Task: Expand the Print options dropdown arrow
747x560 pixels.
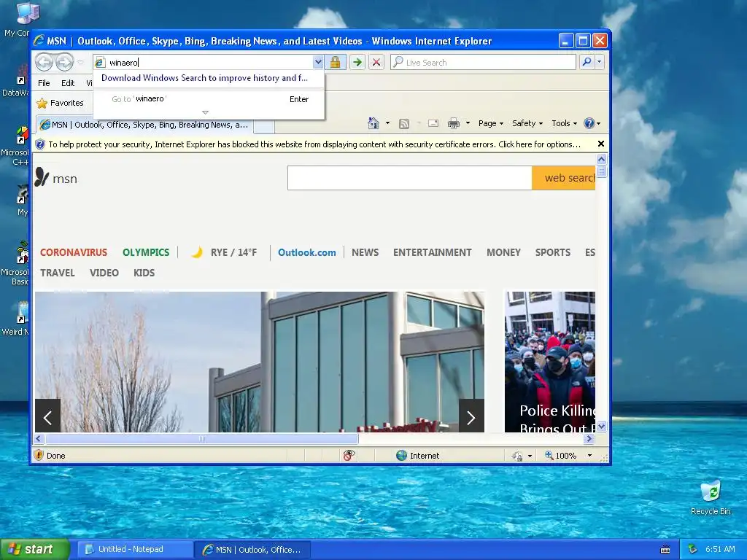Action: pos(468,123)
